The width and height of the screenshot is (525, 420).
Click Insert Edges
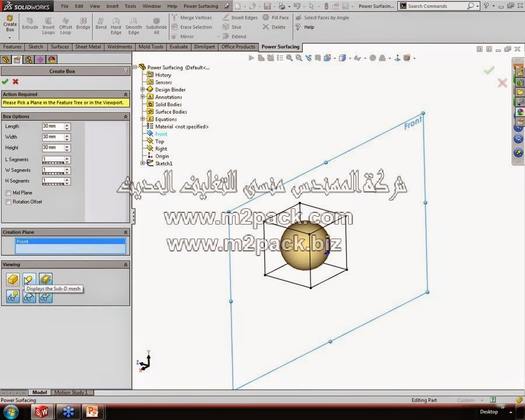tap(240, 17)
